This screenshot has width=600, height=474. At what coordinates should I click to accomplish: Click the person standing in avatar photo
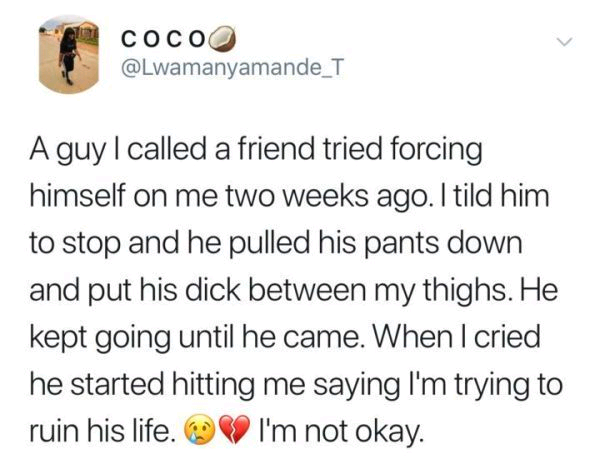(x=68, y=56)
